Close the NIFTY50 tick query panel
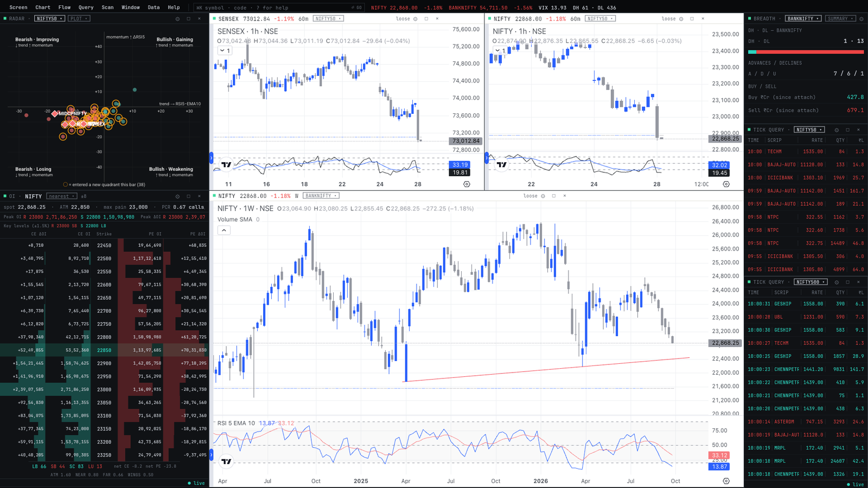868x488 pixels. point(858,130)
